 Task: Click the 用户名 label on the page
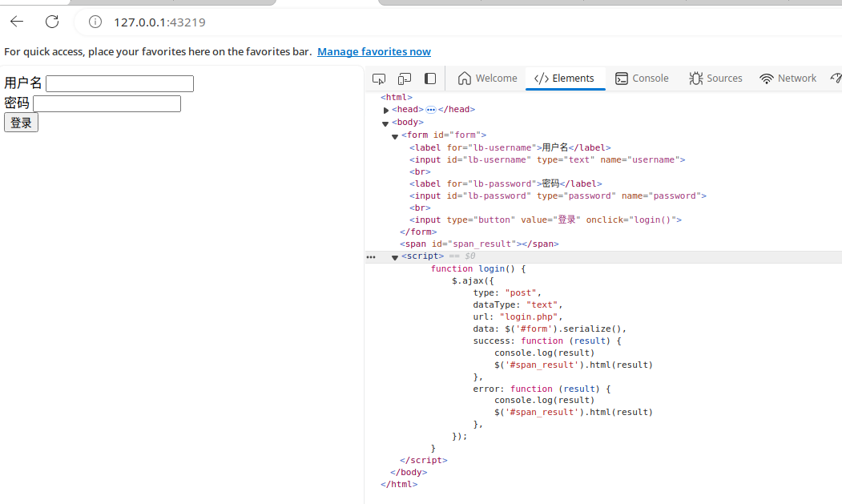(x=23, y=83)
